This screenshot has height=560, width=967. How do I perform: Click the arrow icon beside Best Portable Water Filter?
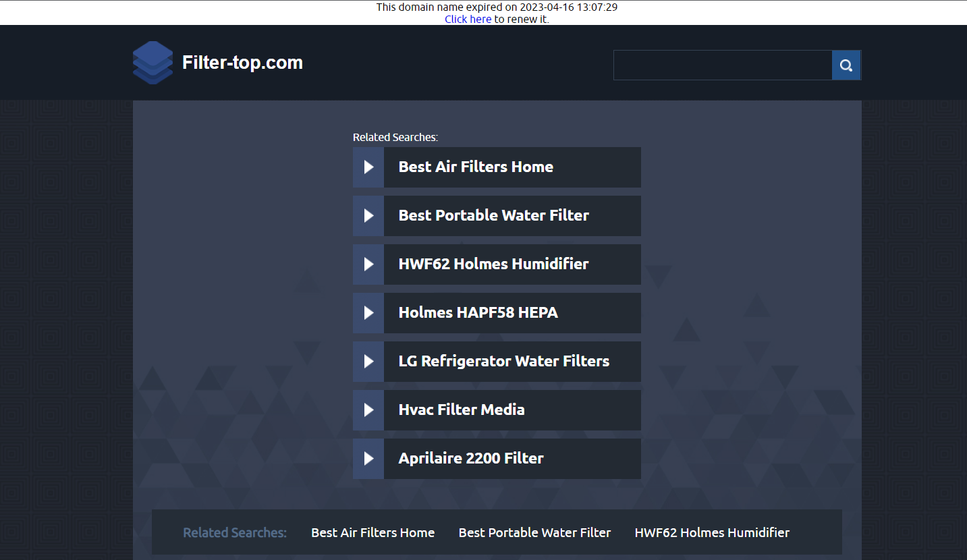click(x=368, y=216)
